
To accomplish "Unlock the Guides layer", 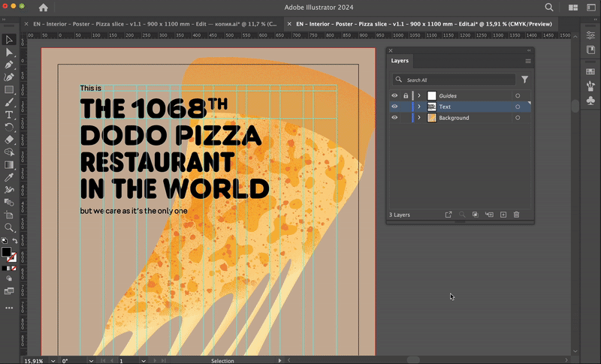I will coord(406,95).
